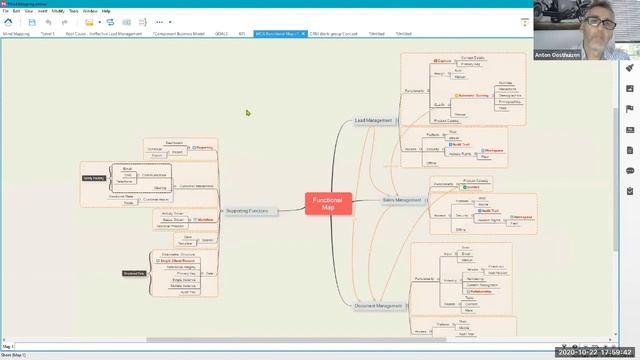
Task: Open the Notes page side panel icon
Action: click(630, 150)
